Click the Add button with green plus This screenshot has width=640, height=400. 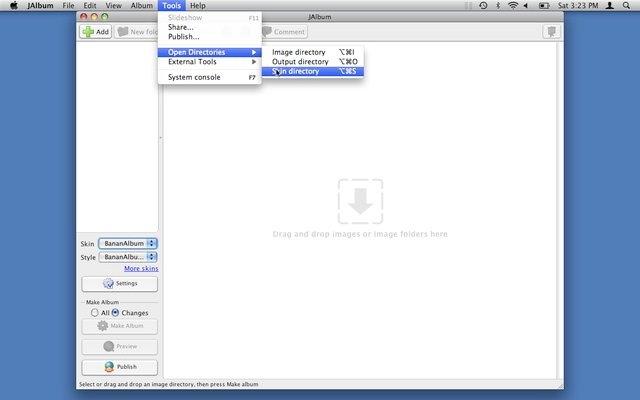96,31
